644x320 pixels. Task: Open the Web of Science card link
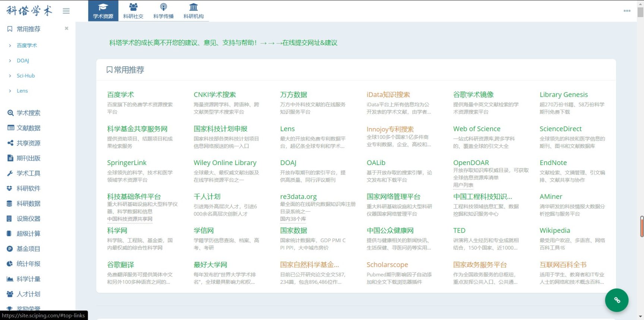(x=477, y=129)
